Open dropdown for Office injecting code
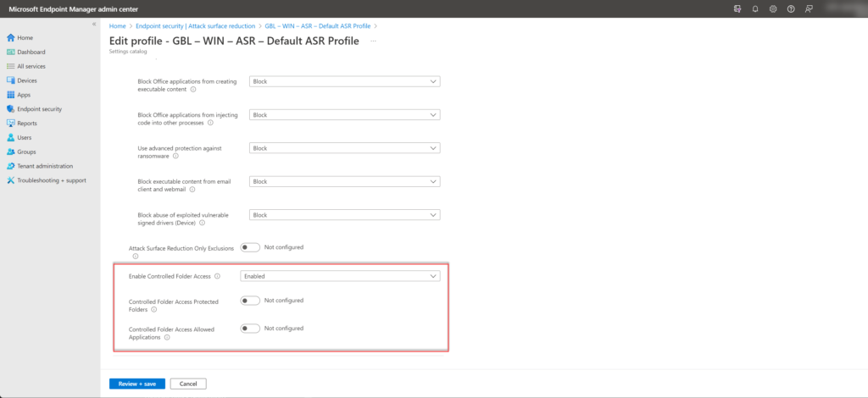 tap(344, 115)
